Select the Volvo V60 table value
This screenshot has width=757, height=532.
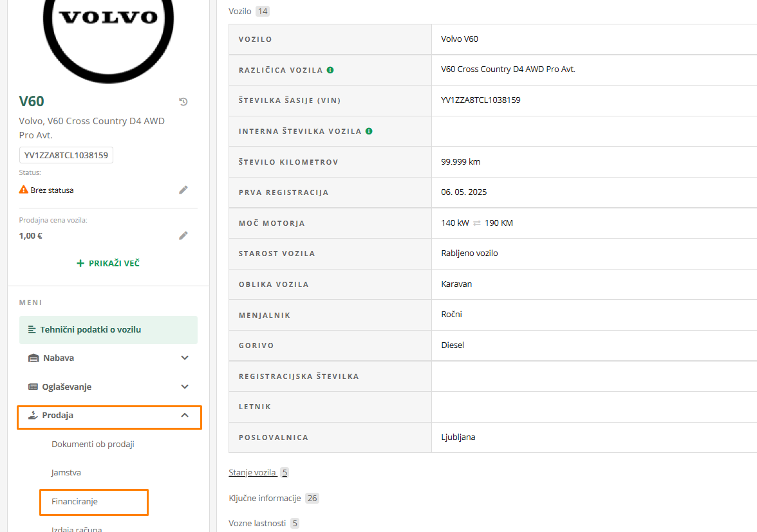(460, 39)
